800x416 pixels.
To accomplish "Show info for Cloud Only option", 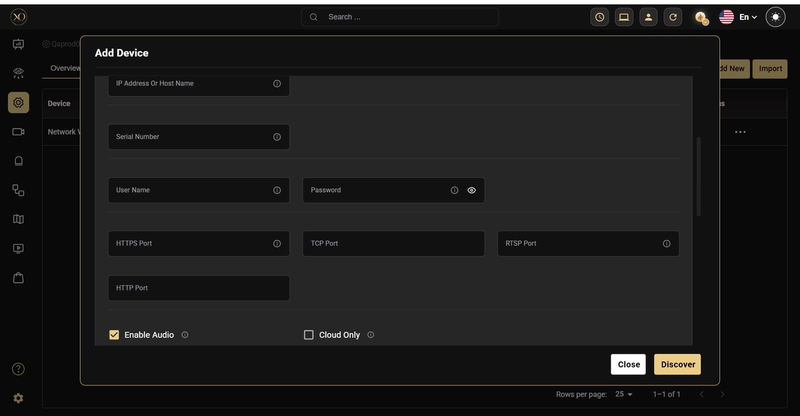I will (371, 335).
